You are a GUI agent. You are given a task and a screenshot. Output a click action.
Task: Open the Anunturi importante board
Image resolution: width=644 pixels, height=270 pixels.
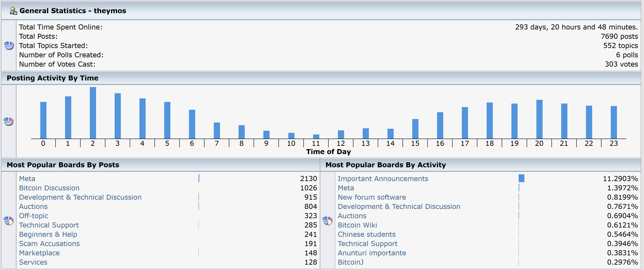372,253
